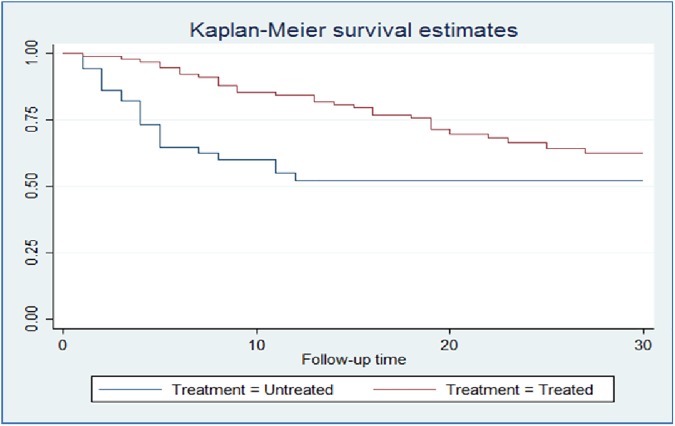
Task: Click the 0.25 y-axis tick label
Action: [x=33, y=254]
